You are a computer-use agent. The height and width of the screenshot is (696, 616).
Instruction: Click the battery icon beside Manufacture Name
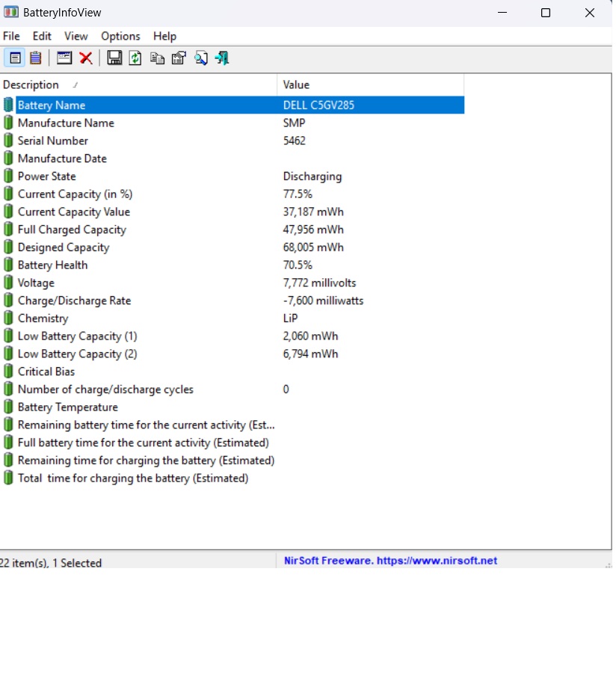[x=8, y=123]
